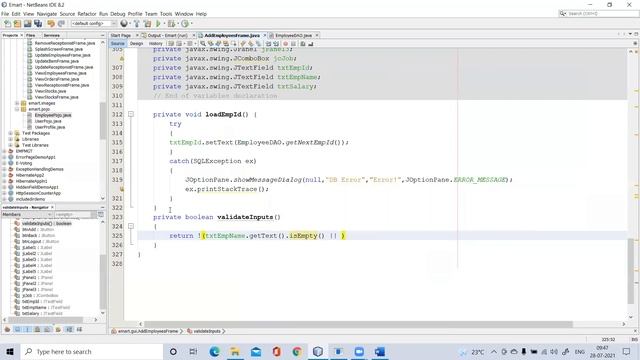This screenshot has height=360, width=640.
Task: Toggle Show Non-Public Members filter in Navigator
Action: tap(37, 329)
